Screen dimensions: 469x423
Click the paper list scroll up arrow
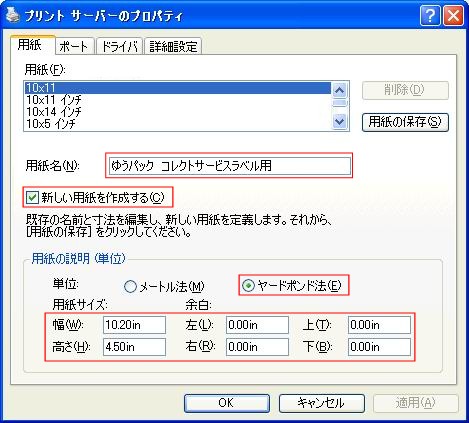(340, 90)
